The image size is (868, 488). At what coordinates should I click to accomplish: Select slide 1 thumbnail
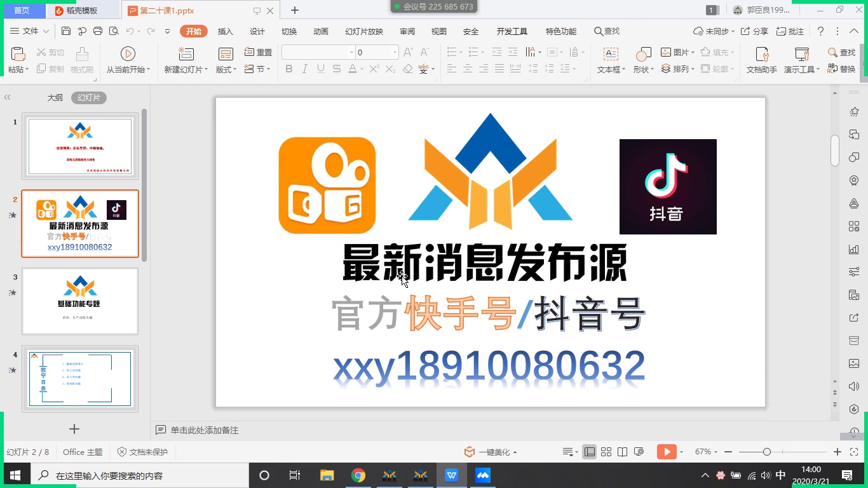(x=80, y=146)
